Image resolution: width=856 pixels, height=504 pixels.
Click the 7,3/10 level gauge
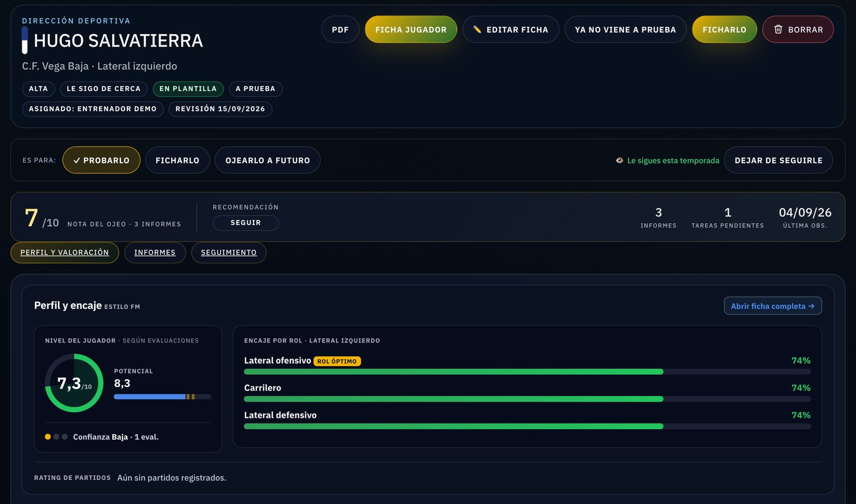coord(74,383)
